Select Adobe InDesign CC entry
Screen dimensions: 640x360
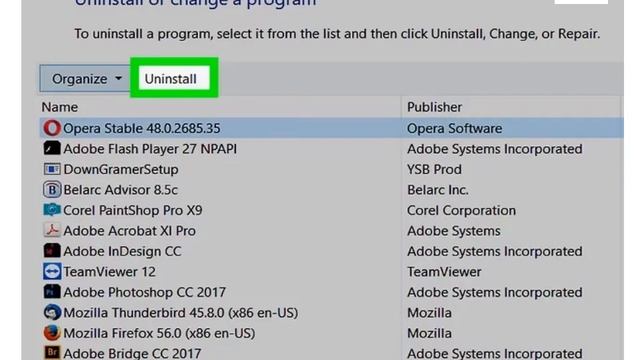click(122, 251)
